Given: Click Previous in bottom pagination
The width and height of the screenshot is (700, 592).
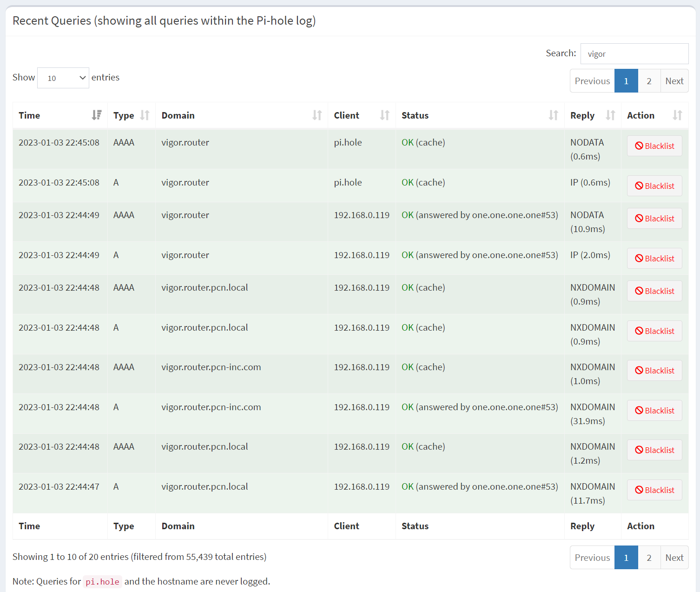Looking at the screenshot, I should pos(592,558).
